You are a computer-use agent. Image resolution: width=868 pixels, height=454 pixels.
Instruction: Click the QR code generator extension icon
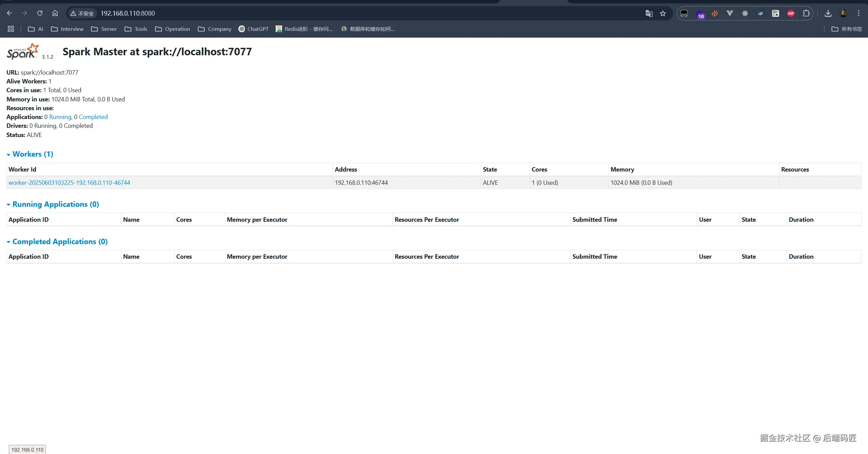click(x=775, y=13)
